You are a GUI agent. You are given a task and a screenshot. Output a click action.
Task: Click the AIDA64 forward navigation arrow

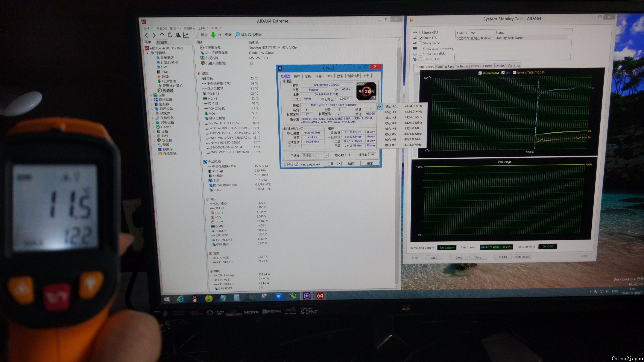154,35
